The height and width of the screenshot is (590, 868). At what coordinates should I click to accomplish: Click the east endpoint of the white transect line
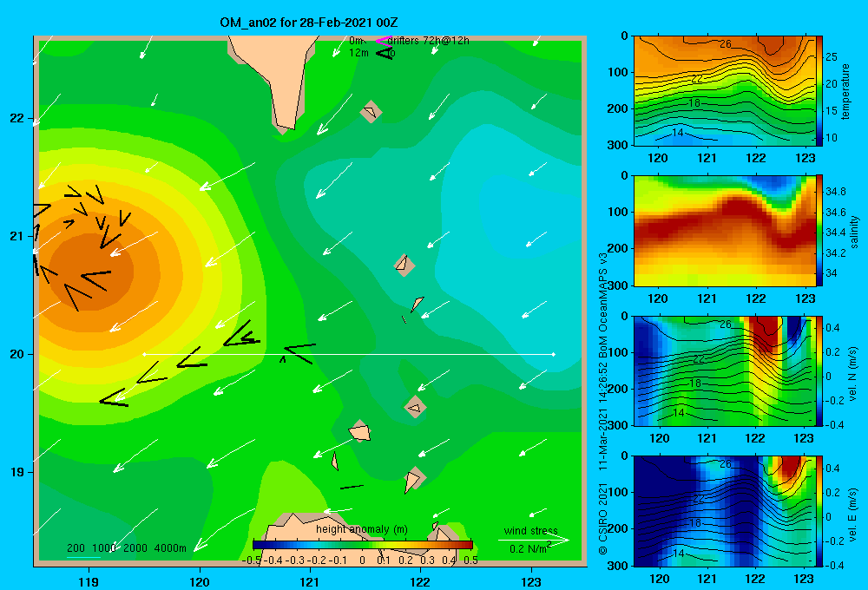point(554,354)
